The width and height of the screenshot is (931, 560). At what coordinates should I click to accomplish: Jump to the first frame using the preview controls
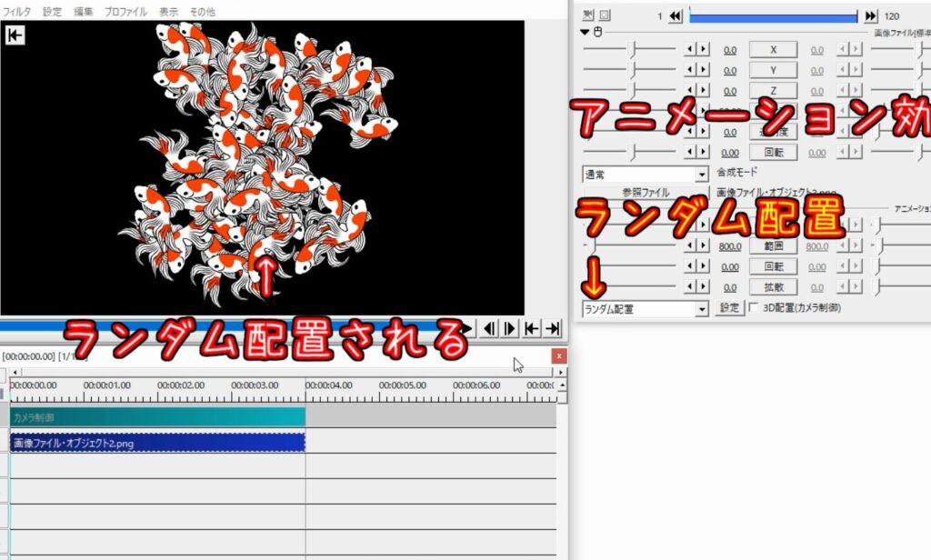pos(532,328)
